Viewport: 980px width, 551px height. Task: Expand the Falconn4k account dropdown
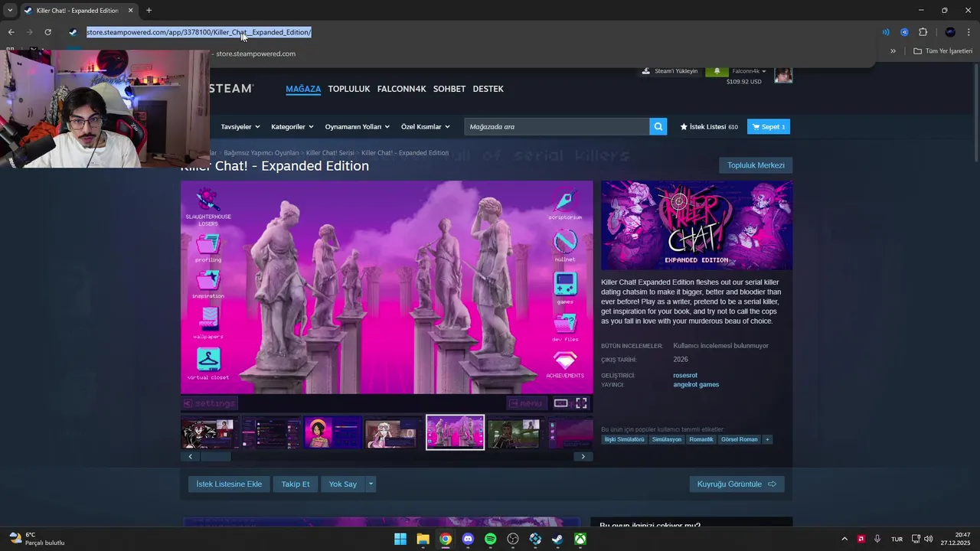750,71
